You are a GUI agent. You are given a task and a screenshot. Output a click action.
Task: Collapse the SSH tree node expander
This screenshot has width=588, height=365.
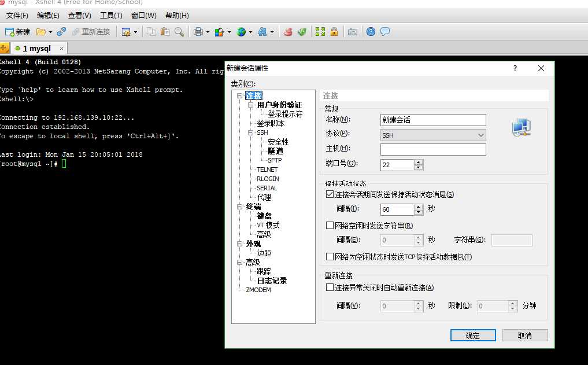pos(250,133)
